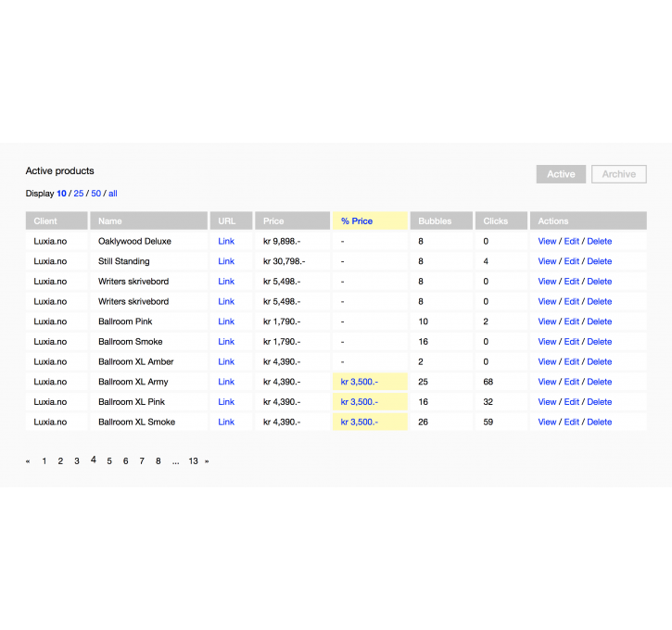Go to page 7
Screen dimensions: 672x630
142,460
